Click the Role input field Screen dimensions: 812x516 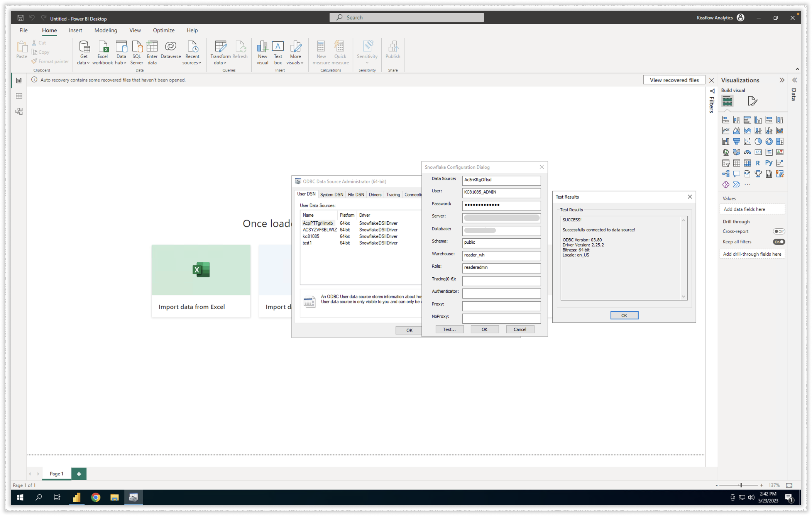(501, 268)
